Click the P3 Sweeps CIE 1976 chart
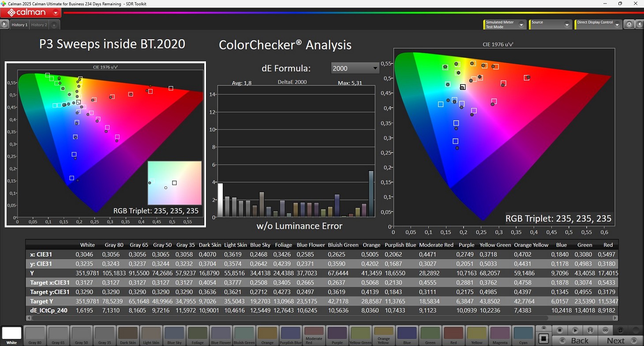Image resolution: width=644 pixels, height=346 pixels. (105, 144)
